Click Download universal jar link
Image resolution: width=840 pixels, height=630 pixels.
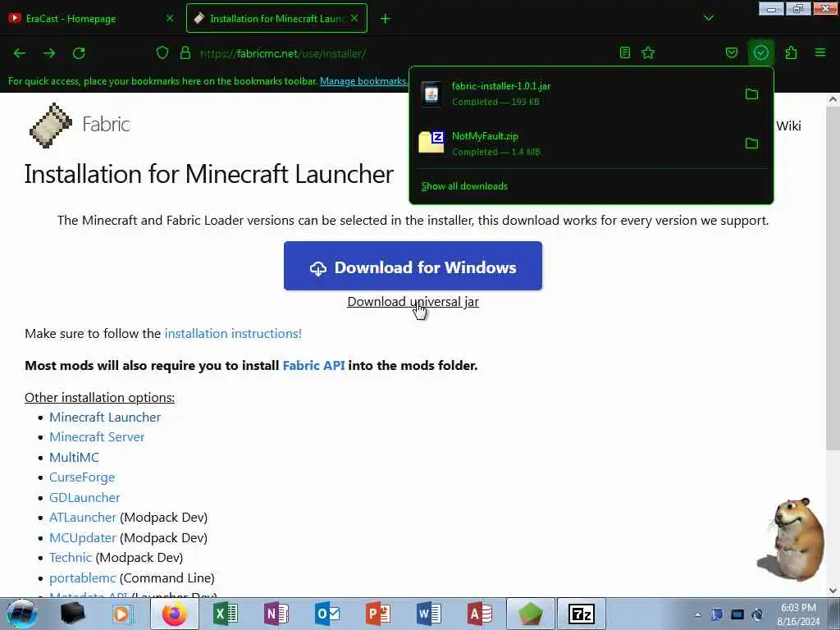(413, 302)
